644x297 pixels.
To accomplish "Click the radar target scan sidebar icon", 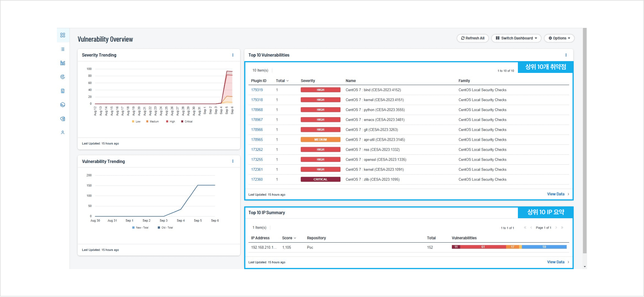I will (x=63, y=77).
